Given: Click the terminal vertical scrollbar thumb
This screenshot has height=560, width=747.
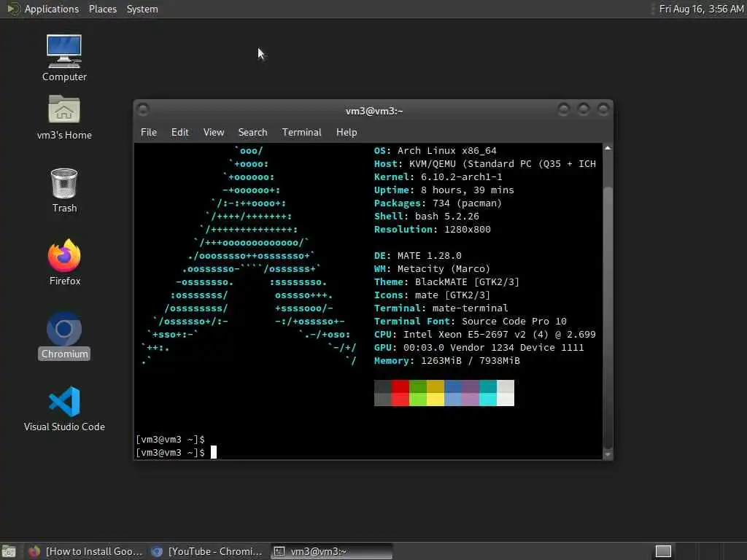Looking at the screenshot, I should 608,316.
